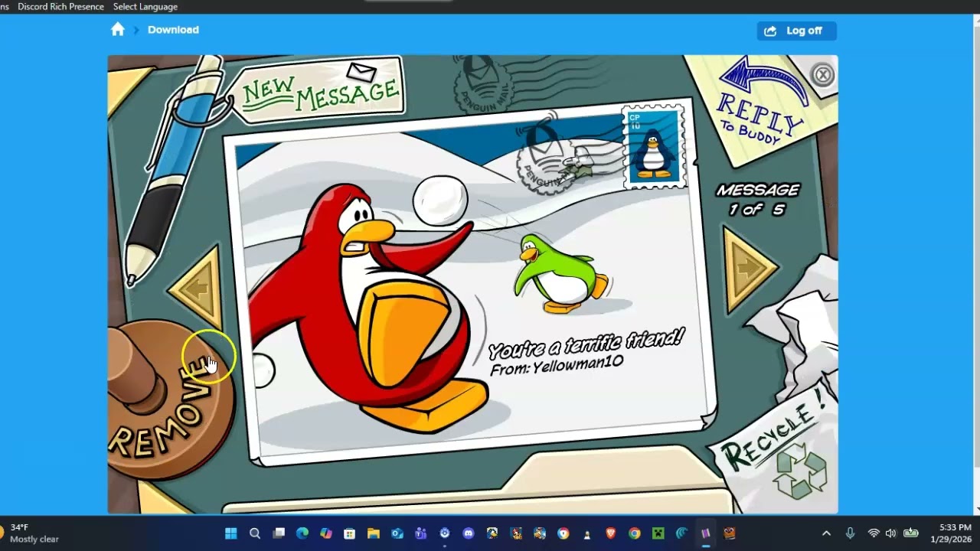The image size is (980, 551).
Task: Open Task View on the taskbar
Action: (279, 533)
